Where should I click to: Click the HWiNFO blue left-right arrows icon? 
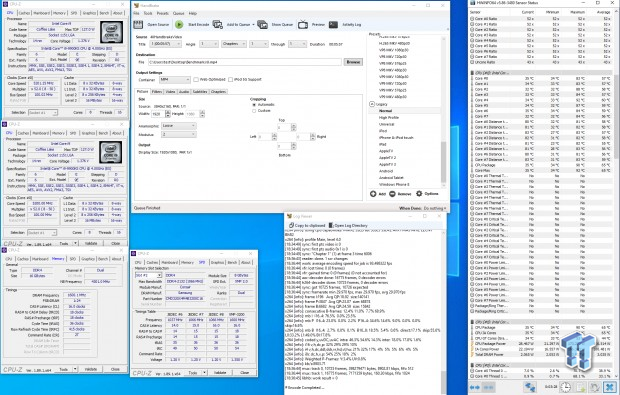(475, 387)
